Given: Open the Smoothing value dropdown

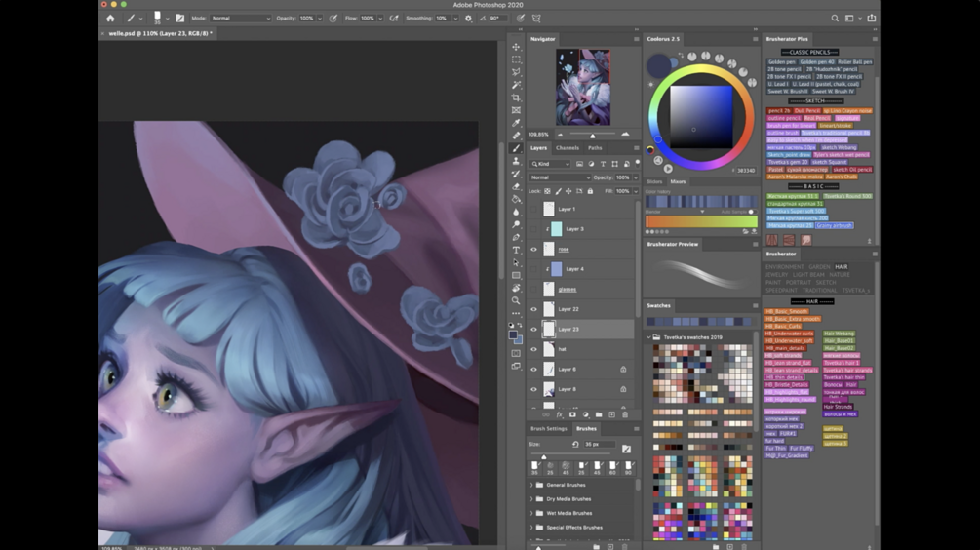Looking at the screenshot, I should point(455,19).
